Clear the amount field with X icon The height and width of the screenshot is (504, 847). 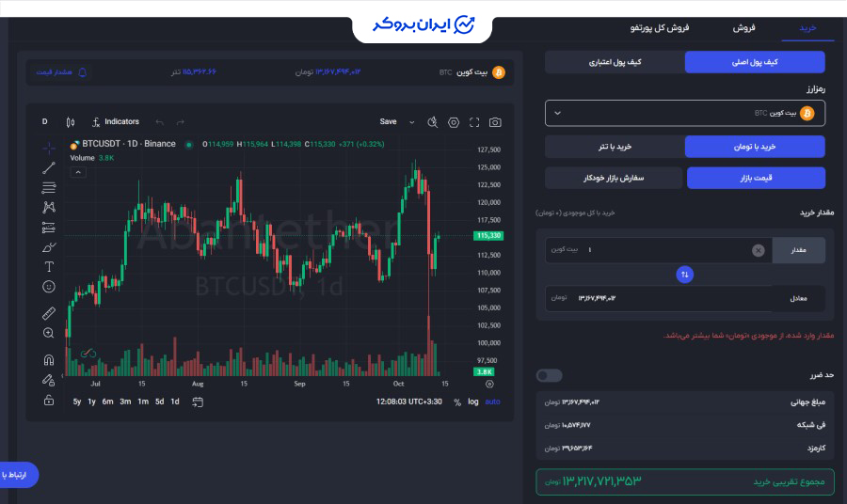tap(758, 250)
